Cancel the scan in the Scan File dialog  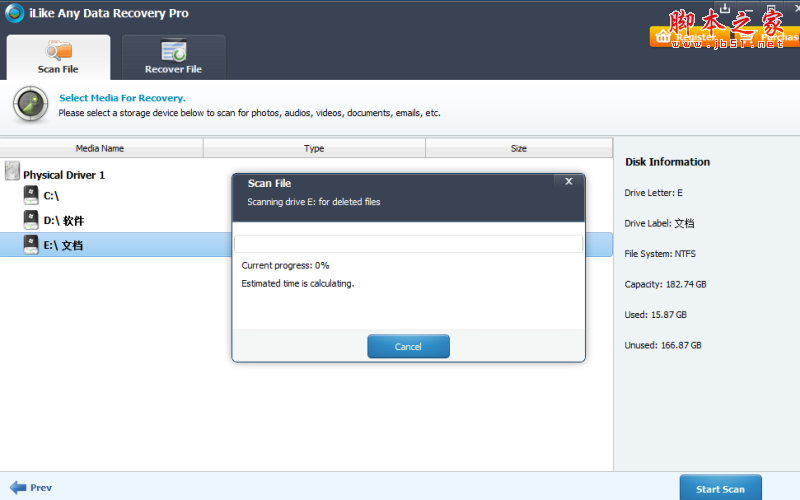click(408, 346)
